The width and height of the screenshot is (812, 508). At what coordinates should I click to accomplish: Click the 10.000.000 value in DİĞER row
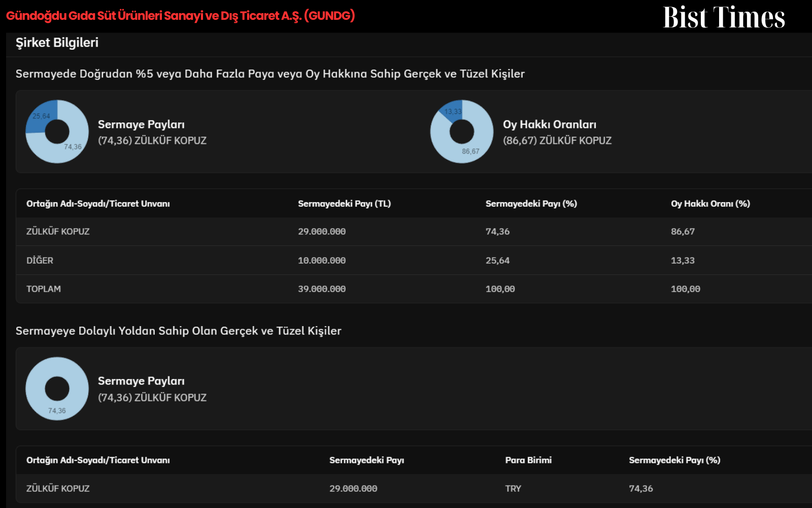coord(322,261)
